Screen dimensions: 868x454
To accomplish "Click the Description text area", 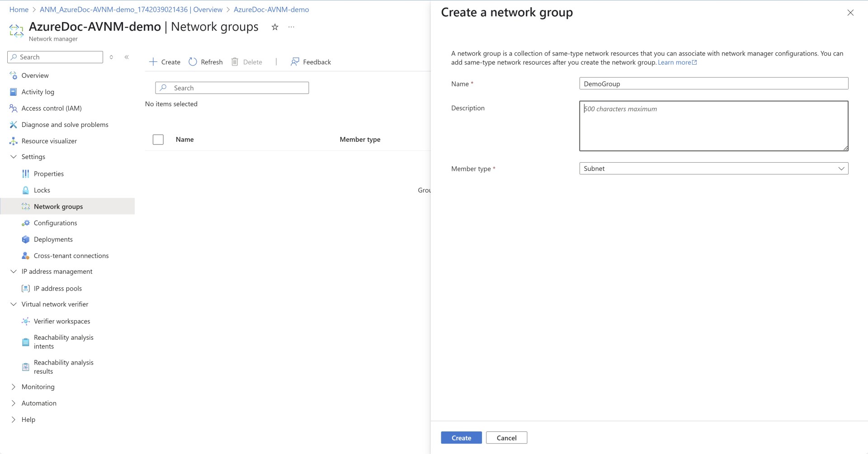I will tap(713, 126).
